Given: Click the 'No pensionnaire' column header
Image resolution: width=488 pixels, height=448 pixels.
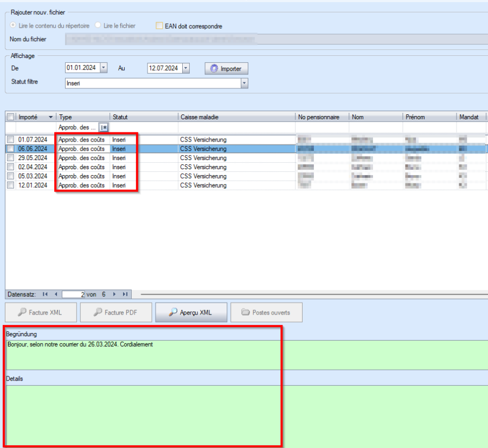Looking at the screenshot, I should tap(322, 117).
